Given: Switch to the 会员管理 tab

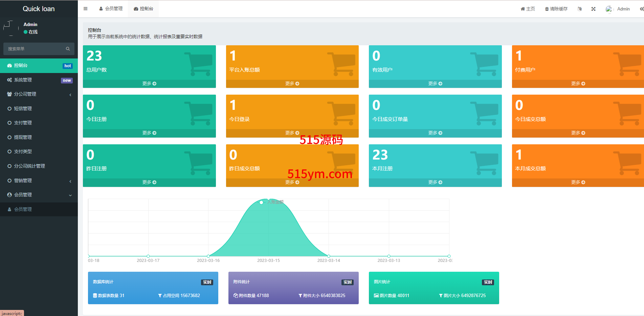Looking at the screenshot, I should 111,9.
